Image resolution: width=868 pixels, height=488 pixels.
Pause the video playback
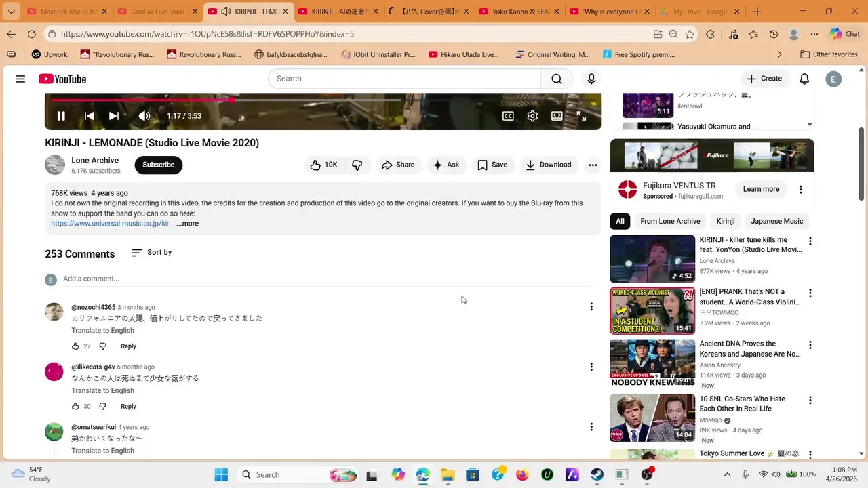61,116
